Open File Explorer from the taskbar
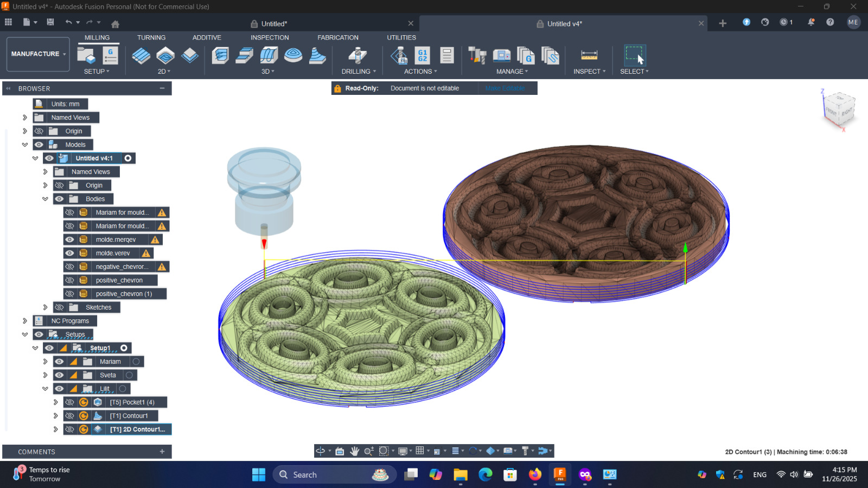The width and height of the screenshot is (868, 488). [461, 475]
